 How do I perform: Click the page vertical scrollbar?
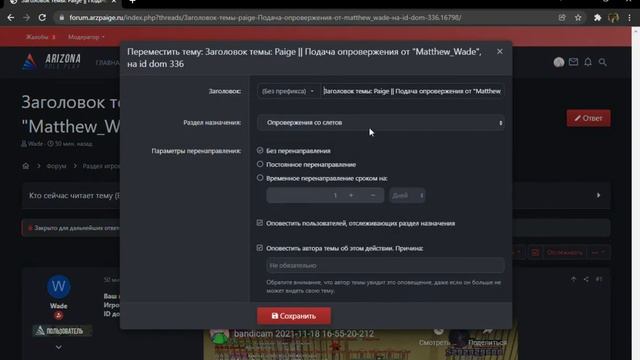tap(636, 194)
